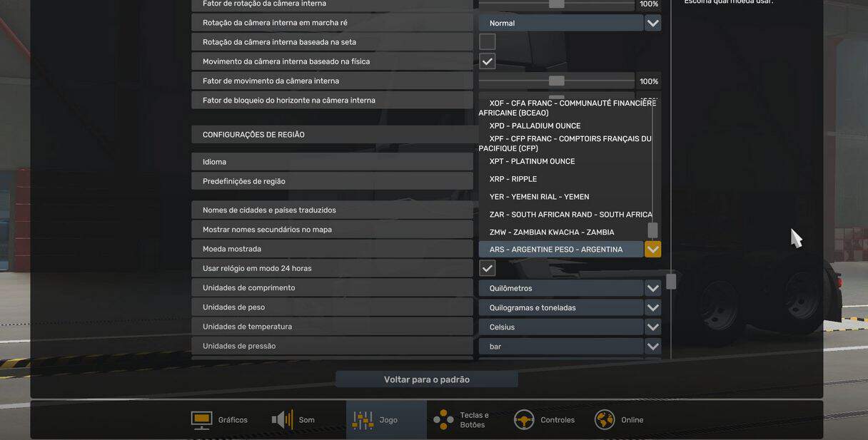Screen dimensions: 868x440
Task: Click the Controles steering wheel icon
Action: (525, 420)
